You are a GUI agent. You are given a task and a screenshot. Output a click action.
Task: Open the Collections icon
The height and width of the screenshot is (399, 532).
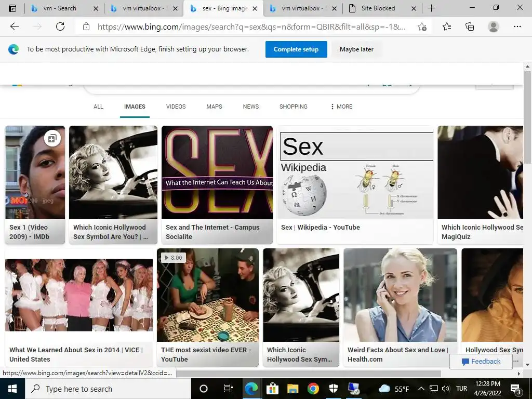tap(470, 26)
